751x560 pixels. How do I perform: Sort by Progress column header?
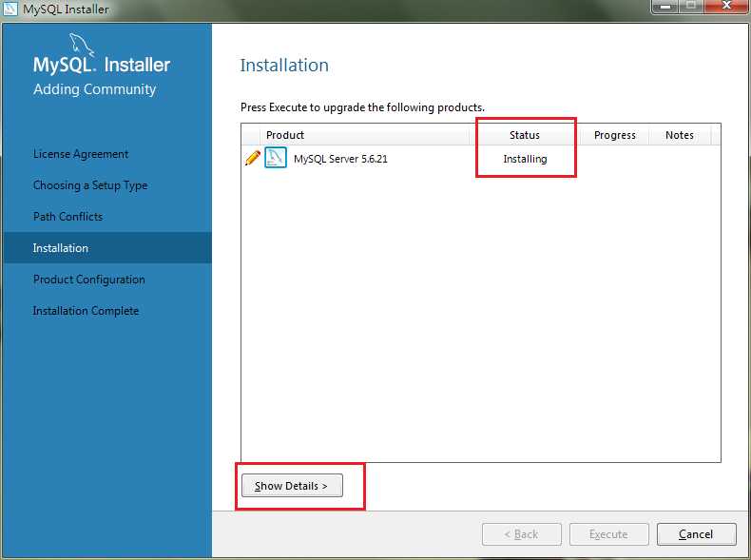[x=614, y=135]
